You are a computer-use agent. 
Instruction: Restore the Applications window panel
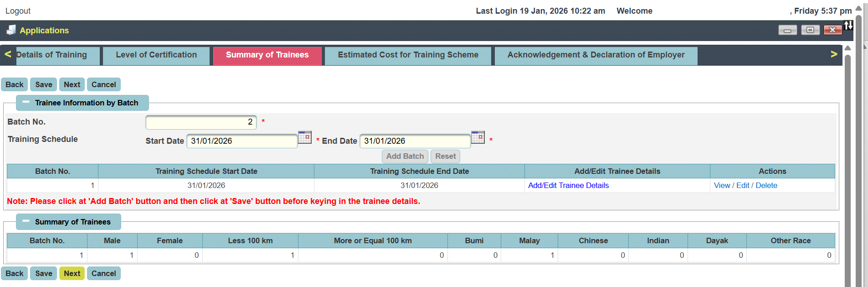[810, 30]
